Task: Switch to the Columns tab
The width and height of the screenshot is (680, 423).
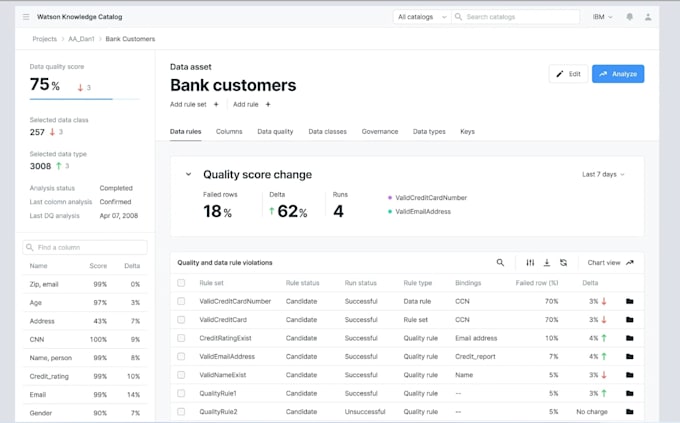Action: [x=229, y=131]
